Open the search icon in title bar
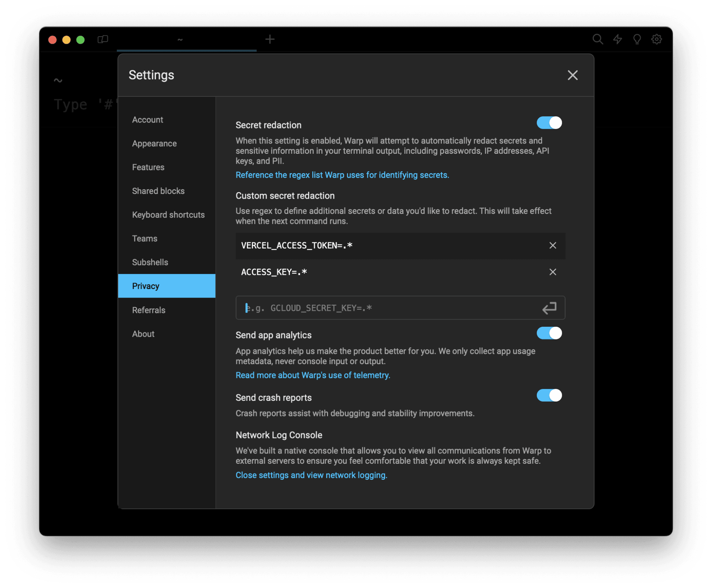This screenshot has width=712, height=588. (x=597, y=39)
